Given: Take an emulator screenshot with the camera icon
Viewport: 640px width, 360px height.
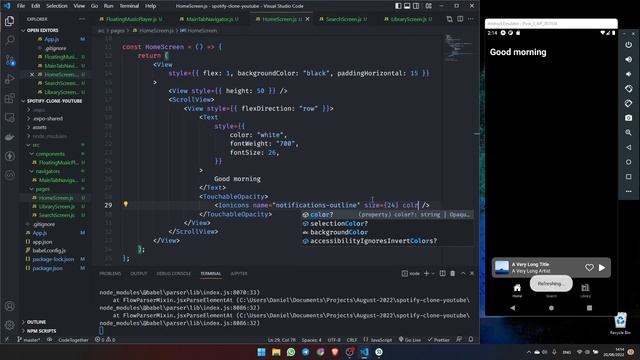Looking at the screenshot, I should 629,118.
